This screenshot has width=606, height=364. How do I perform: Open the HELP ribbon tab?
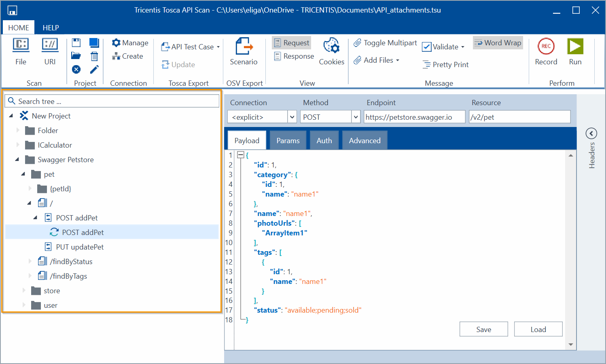click(x=51, y=28)
